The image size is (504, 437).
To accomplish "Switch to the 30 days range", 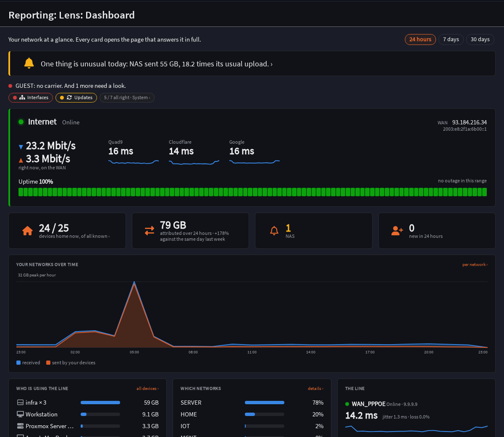I will tap(480, 39).
